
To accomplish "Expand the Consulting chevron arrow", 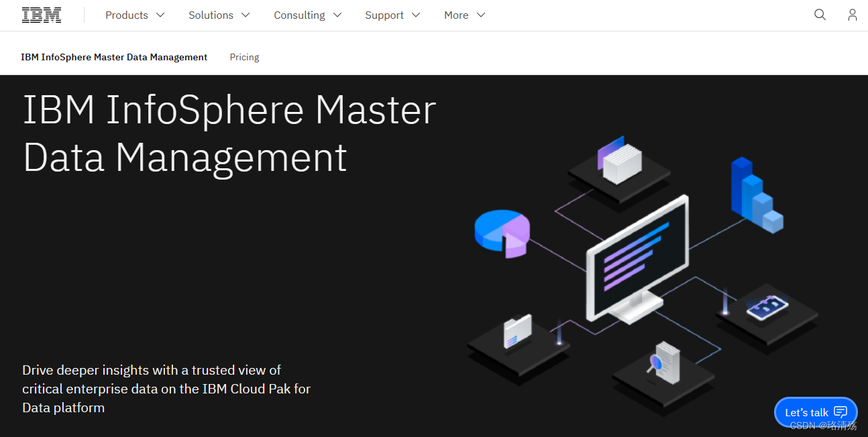I will point(337,15).
